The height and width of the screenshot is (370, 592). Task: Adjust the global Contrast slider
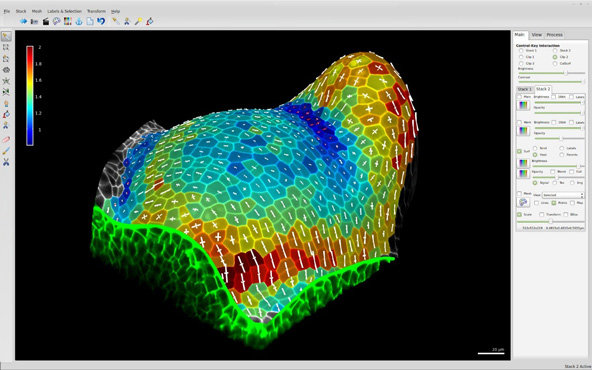(552, 82)
